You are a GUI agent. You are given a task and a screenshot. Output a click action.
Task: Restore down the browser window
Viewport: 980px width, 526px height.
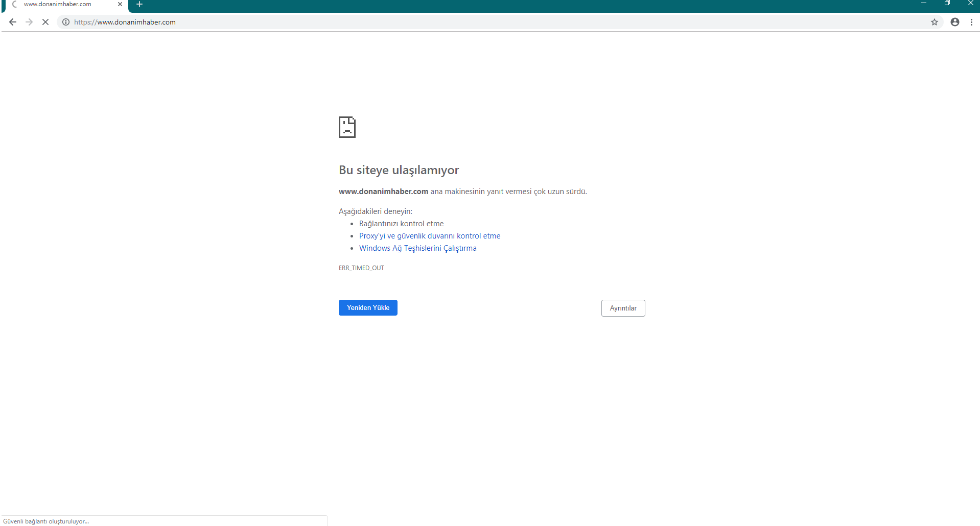(947, 4)
